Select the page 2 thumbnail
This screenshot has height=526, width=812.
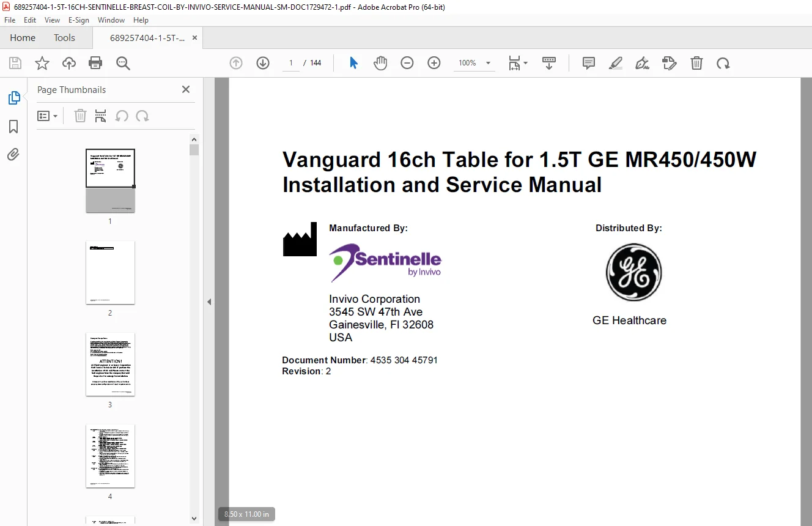[x=110, y=272]
